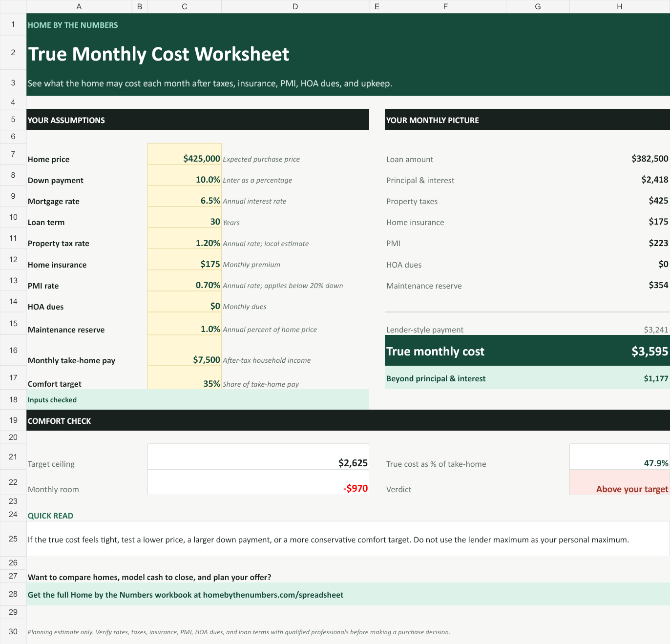
Task: Select the Maintenance reserve input 1.0%
Action: pyautogui.click(x=185, y=324)
